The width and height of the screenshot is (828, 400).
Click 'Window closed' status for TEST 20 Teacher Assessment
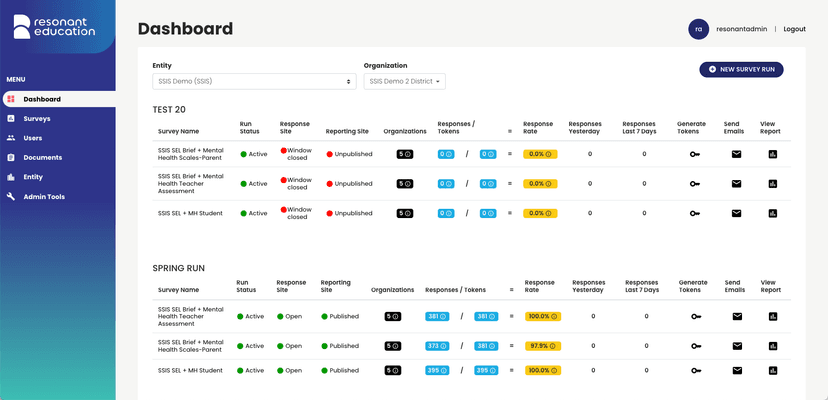[296, 184]
